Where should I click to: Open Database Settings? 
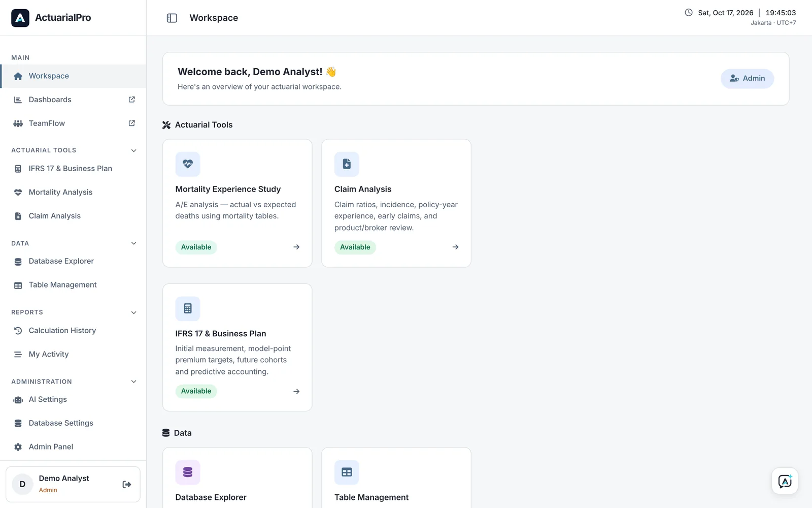point(73,423)
